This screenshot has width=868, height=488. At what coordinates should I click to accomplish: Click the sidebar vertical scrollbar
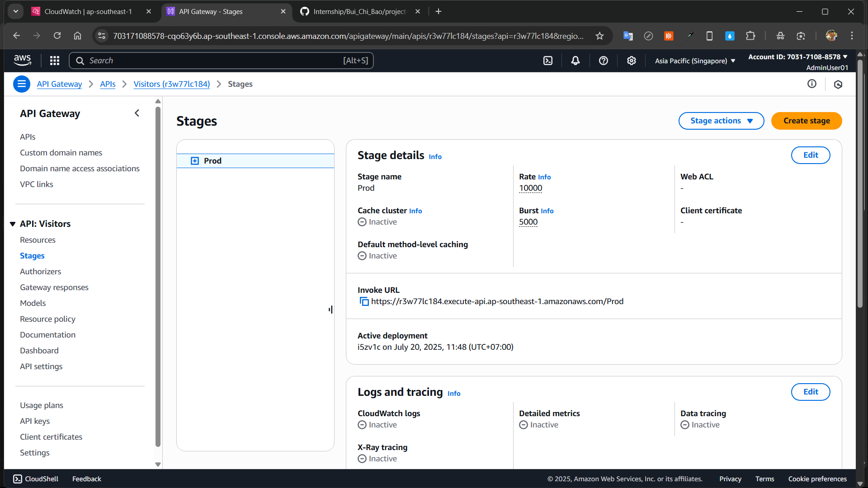point(158,276)
